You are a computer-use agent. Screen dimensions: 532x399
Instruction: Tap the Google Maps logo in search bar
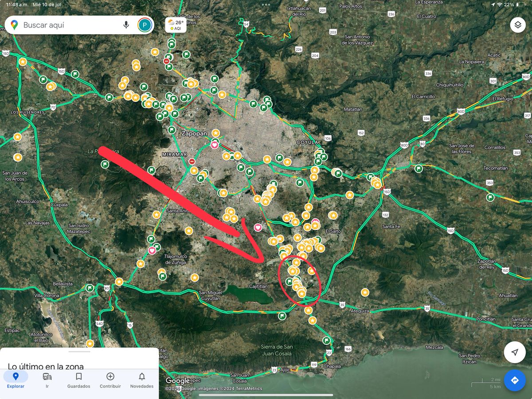(x=14, y=25)
